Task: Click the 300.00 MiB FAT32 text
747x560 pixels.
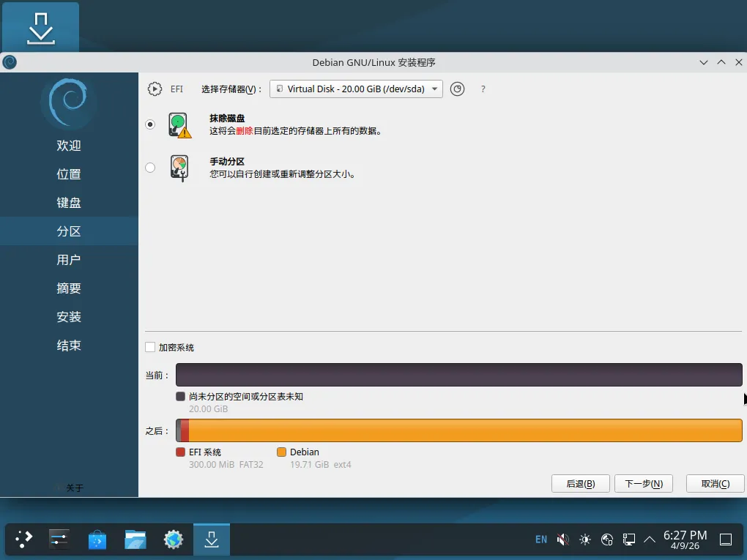Action: tap(226, 464)
